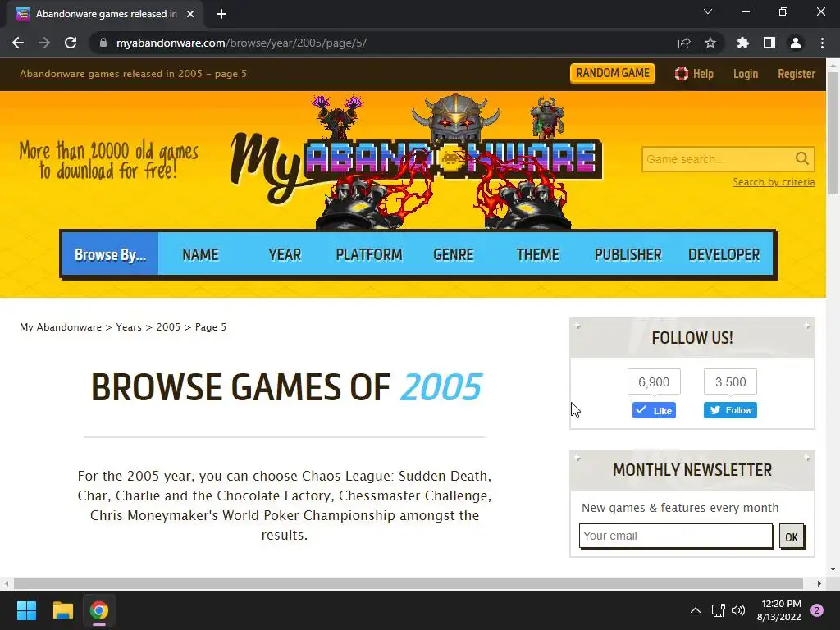The image size is (840, 630).
Task: Browse games by GENRE
Action: tap(453, 254)
